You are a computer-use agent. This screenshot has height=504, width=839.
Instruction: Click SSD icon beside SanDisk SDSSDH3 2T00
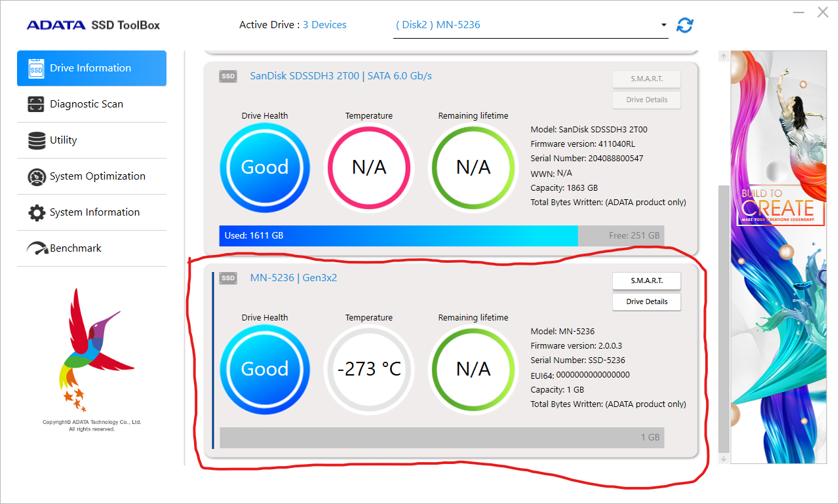tap(228, 76)
